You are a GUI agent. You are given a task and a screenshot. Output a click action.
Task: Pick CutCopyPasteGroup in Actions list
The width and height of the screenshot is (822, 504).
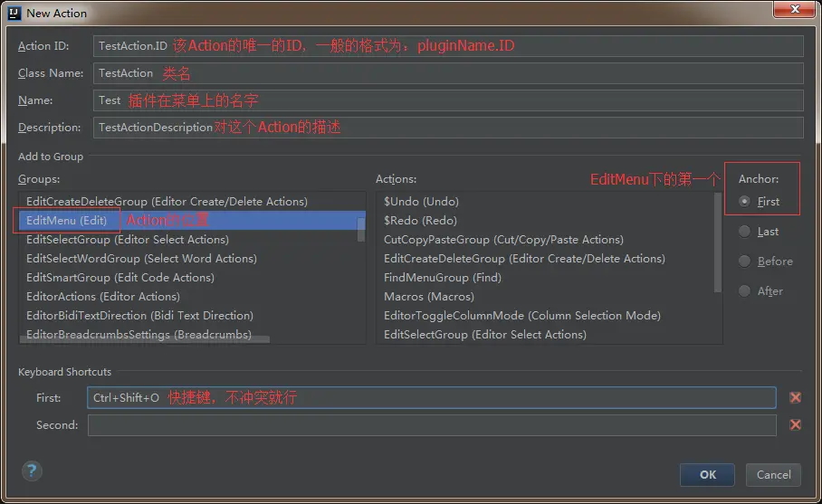[545, 240]
